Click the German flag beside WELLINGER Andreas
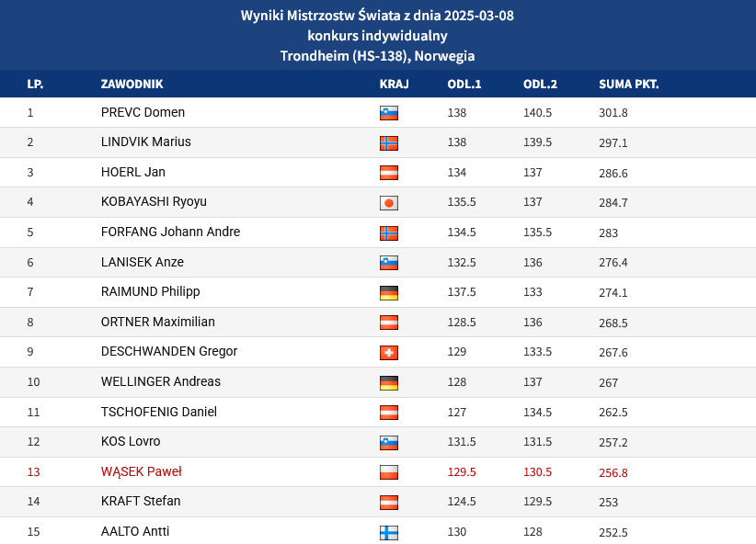The image size is (756, 544). 389,382
